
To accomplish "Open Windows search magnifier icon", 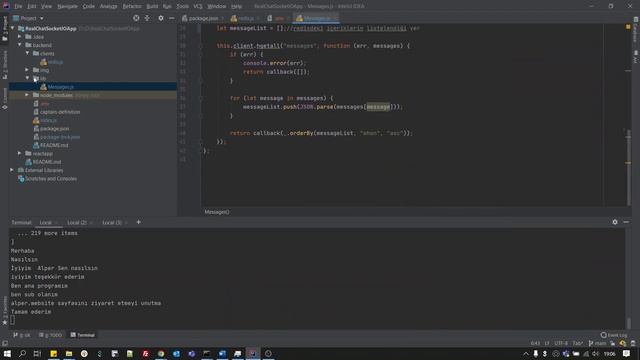I will click(22, 353).
